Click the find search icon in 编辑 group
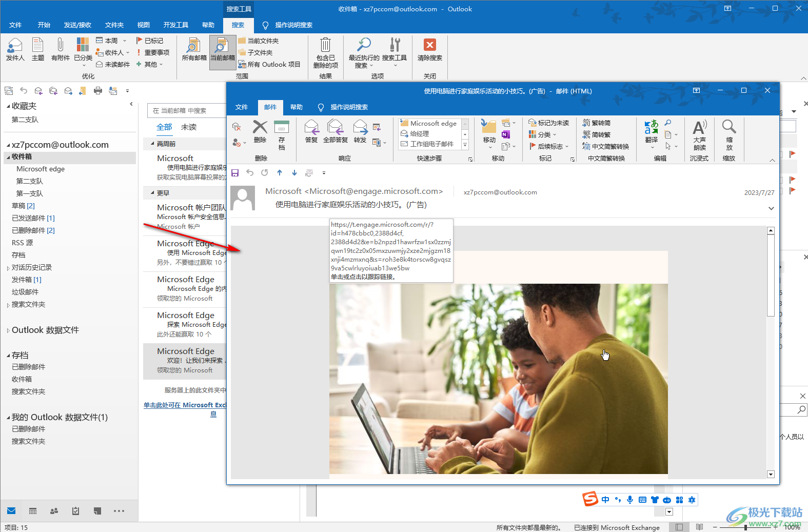 pyautogui.click(x=668, y=123)
